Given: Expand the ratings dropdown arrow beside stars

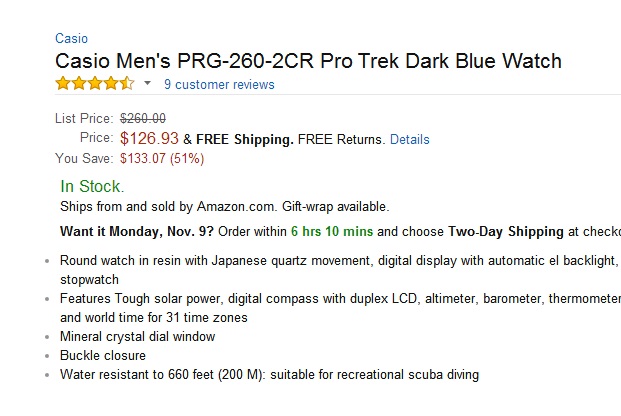Looking at the screenshot, I should click(x=148, y=84).
